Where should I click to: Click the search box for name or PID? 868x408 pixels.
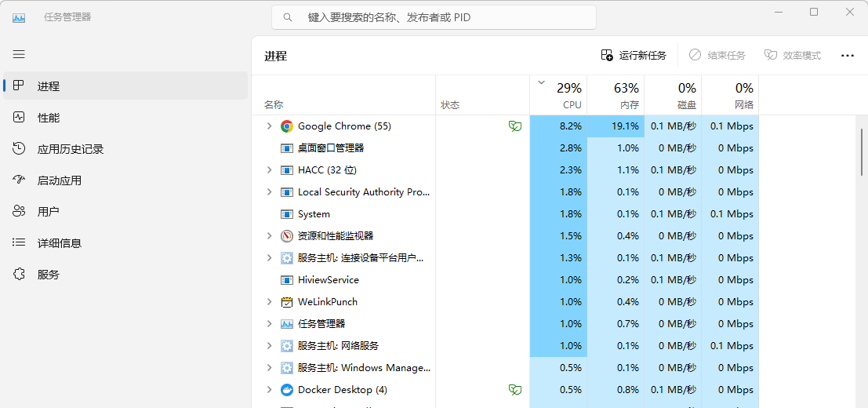434,17
